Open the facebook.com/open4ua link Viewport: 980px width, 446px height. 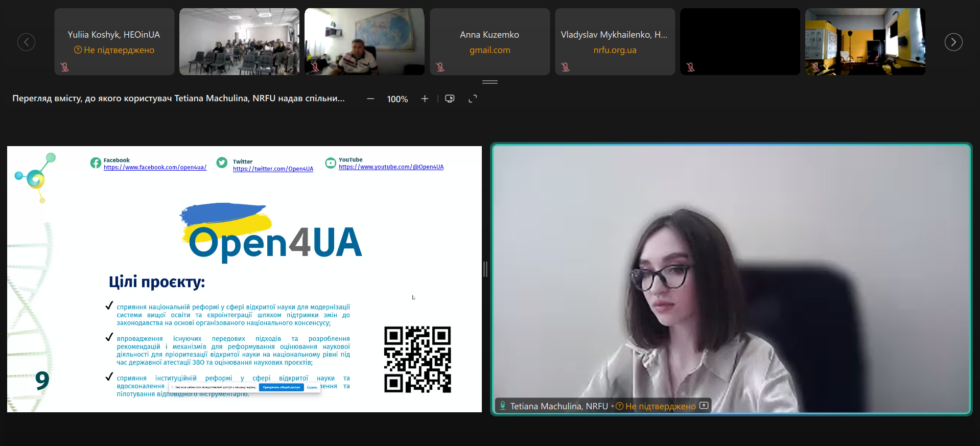tap(155, 168)
